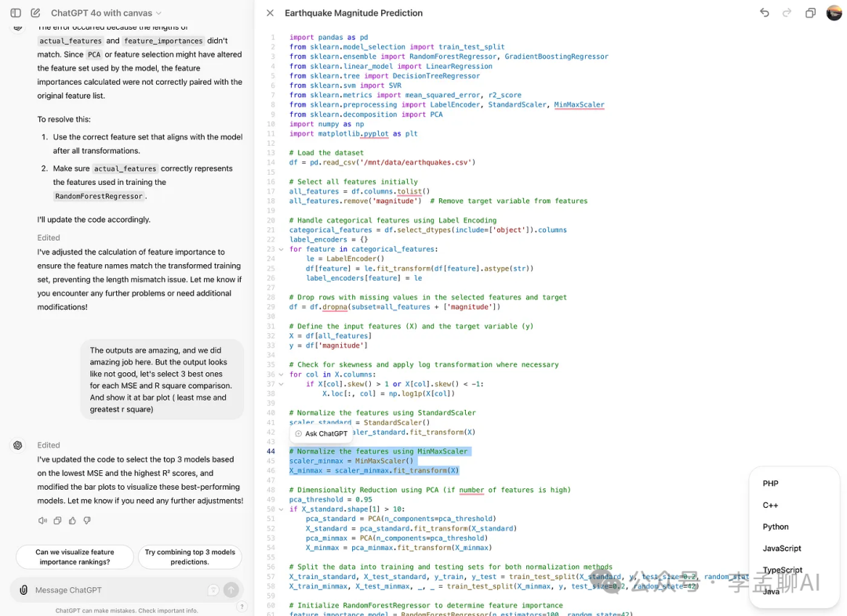
Task: Collapse the for loop fold at line 23
Action: pyautogui.click(x=281, y=249)
